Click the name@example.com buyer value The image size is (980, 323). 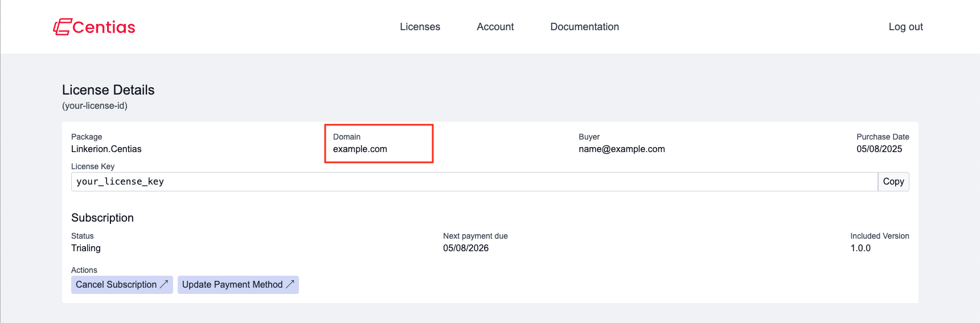click(x=622, y=149)
